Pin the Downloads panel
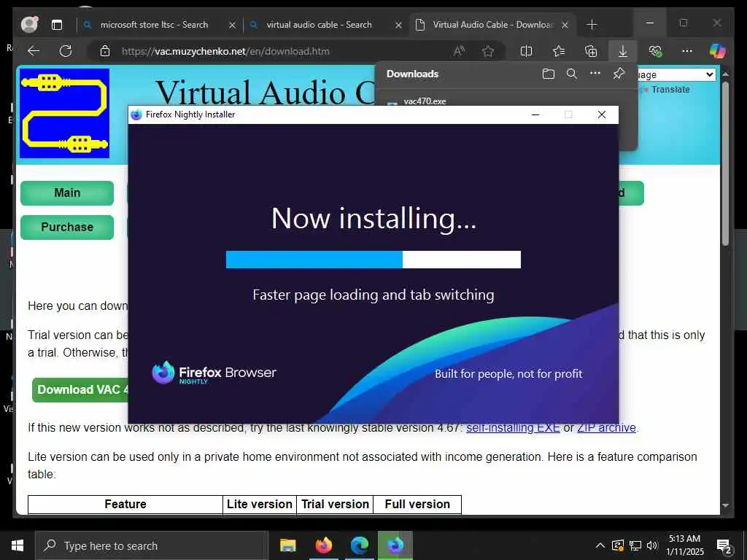This screenshot has height=560, width=747. (619, 74)
